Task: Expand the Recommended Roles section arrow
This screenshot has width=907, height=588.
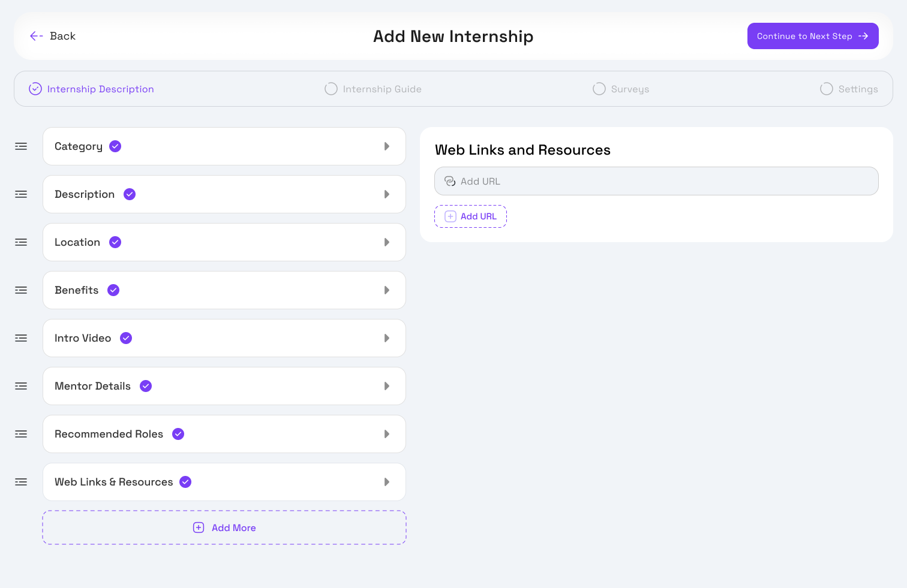Action: tap(387, 434)
